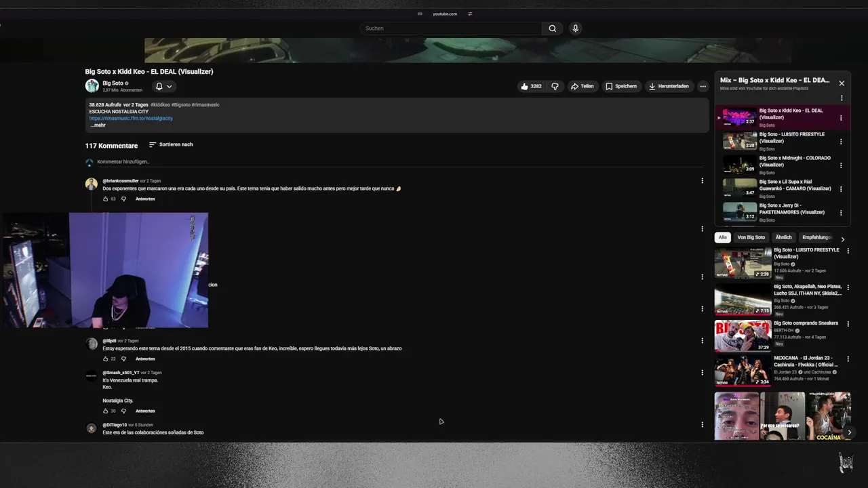The height and width of the screenshot is (488, 868).
Task: Reply to @Smash_x501_YT via Antworten
Action: point(145,411)
